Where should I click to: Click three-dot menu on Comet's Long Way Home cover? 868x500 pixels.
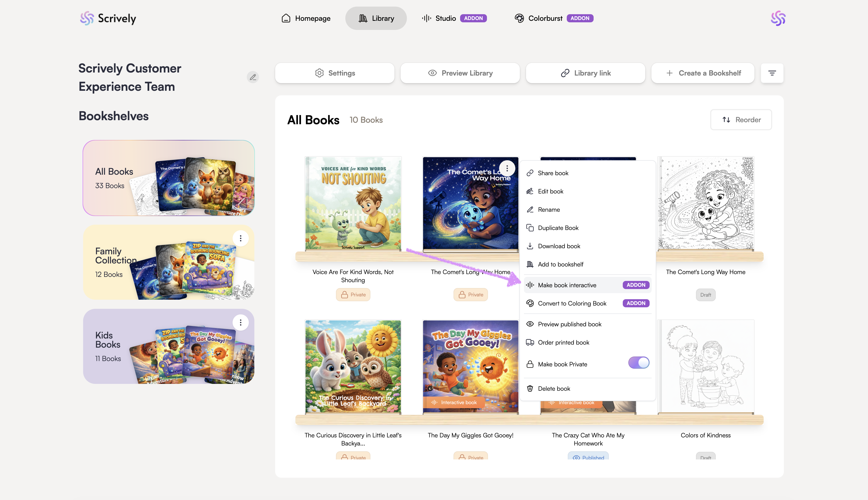click(x=507, y=169)
